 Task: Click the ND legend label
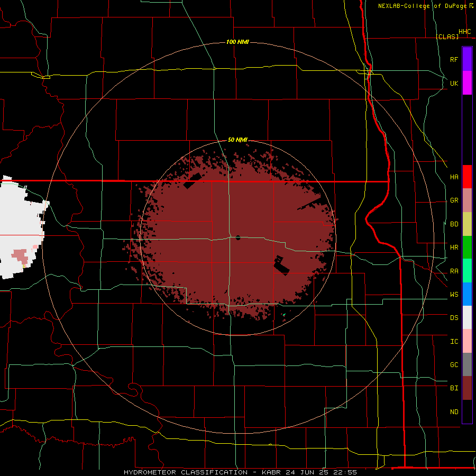454,412
